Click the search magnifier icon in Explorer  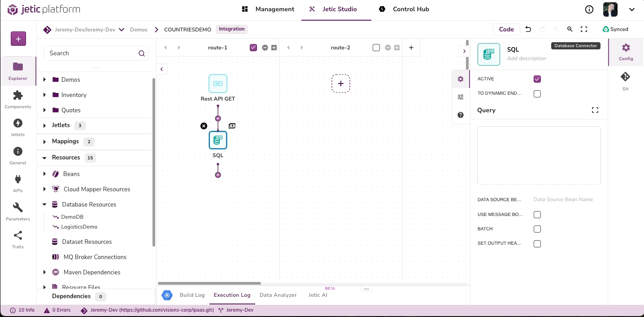(x=142, y=53)
